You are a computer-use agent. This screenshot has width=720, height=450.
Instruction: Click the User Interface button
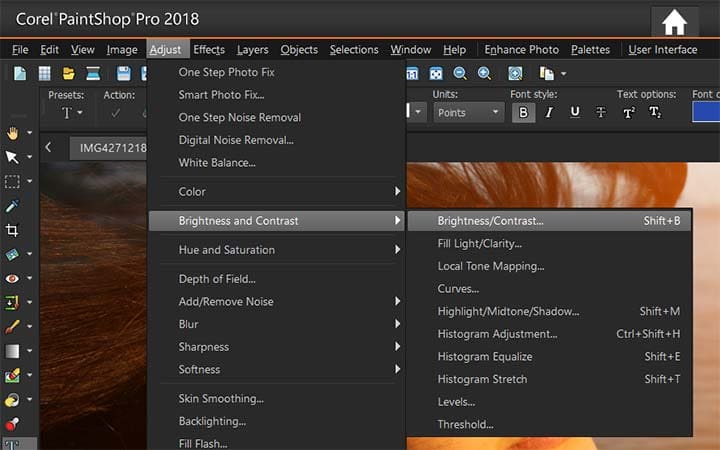(x=663, y=50)
